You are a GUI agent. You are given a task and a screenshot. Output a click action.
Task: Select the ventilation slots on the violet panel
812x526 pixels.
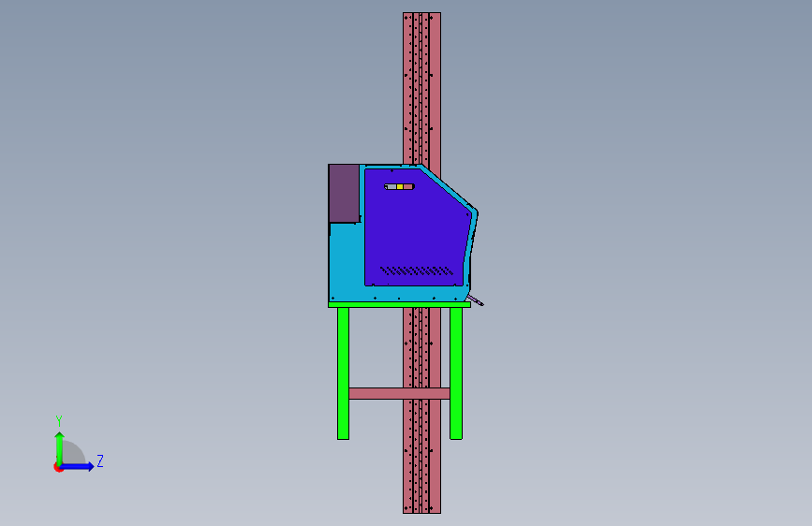(x=417, y=270)
